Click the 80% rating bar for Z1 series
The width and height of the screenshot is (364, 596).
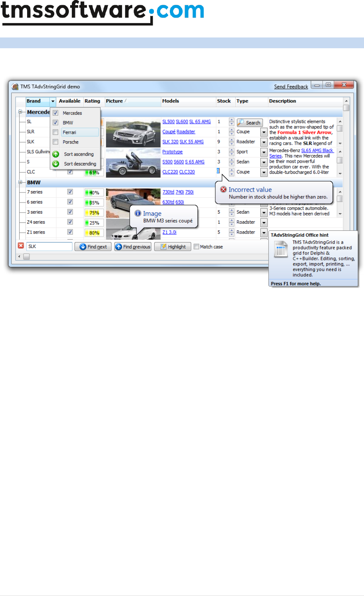click(94, 233)
